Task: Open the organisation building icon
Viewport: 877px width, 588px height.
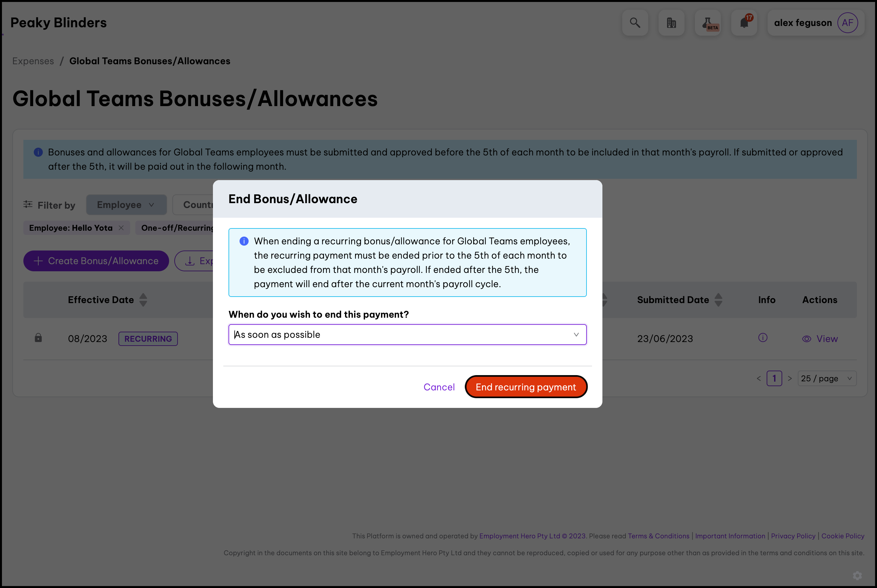Action: 671,23
